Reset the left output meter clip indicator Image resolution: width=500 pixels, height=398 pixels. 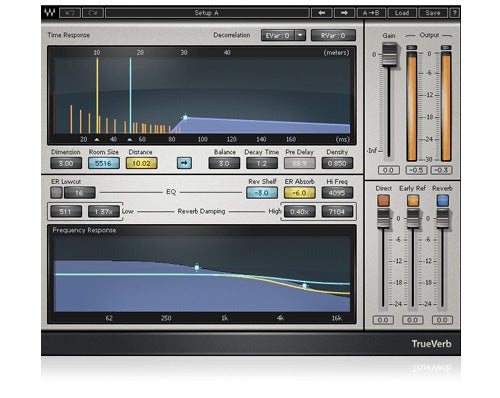pyautogui.click(x=412, y=48)
